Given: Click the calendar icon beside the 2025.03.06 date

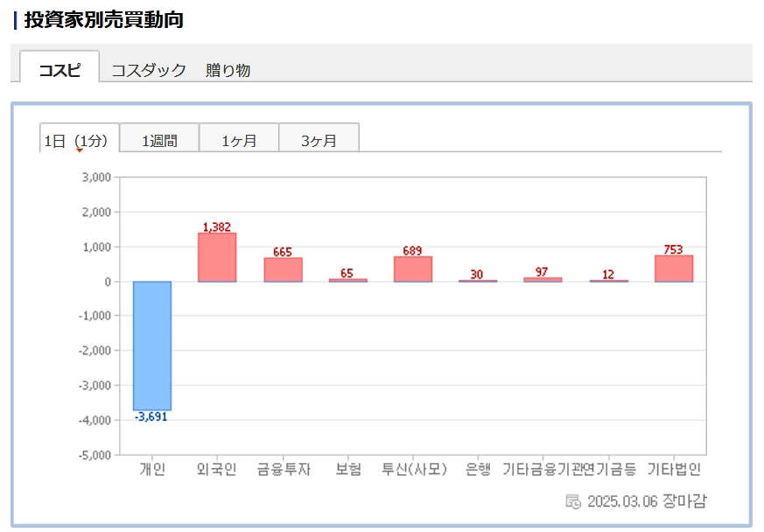Looking at the screenshot, I should (573, 501).
